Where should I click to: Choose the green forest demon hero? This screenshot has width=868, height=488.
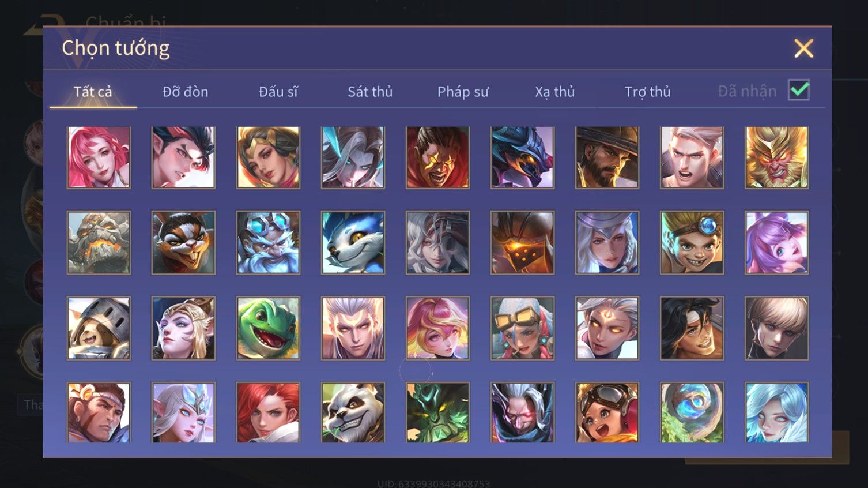tap(437, 412)
